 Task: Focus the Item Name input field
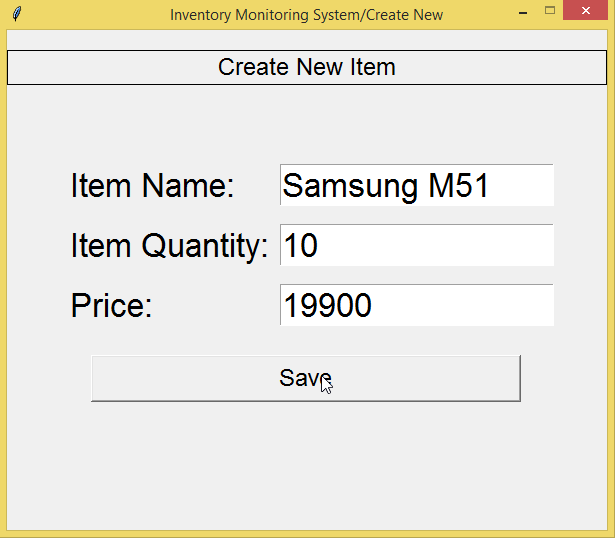417,185
